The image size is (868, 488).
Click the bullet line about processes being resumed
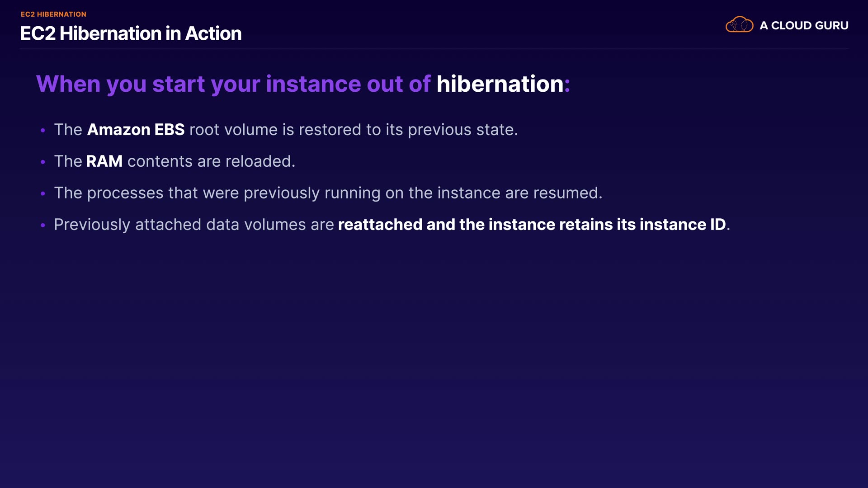pyautogui.click(x=328, y=193)
